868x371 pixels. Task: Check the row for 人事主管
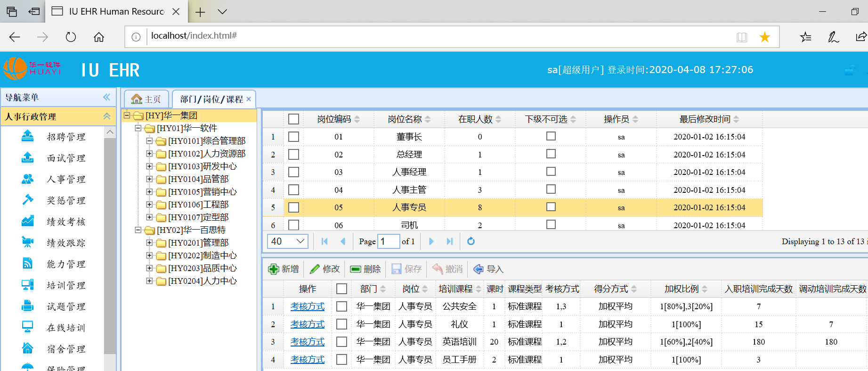point(294,190)
